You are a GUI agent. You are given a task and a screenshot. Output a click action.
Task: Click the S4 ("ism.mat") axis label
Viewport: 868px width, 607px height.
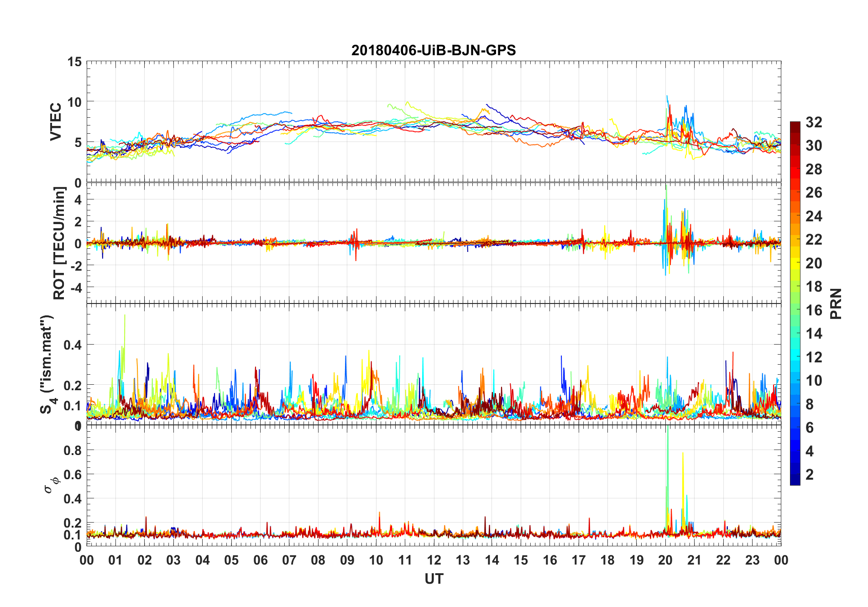(x=47, y=364)
